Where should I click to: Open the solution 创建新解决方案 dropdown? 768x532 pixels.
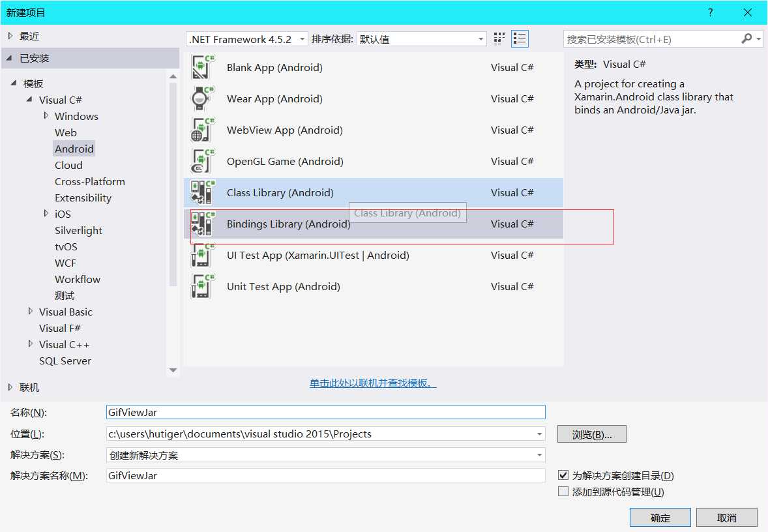(x=325, y=455)
